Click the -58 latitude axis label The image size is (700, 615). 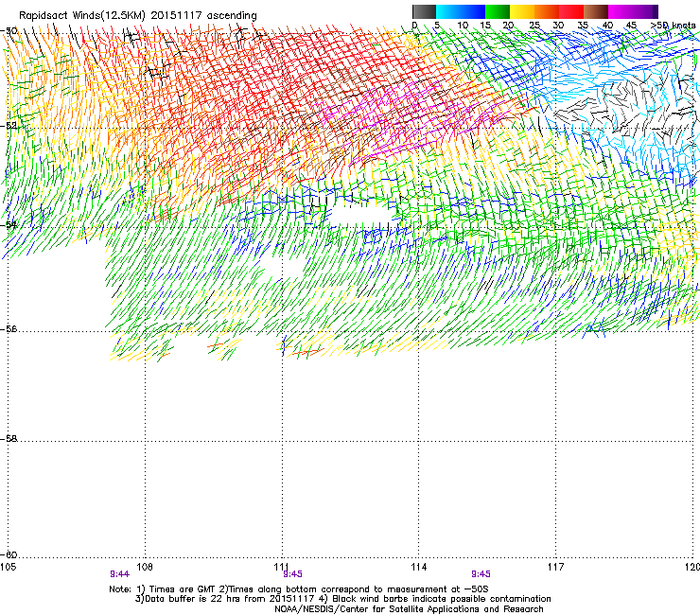pos(9,439)
